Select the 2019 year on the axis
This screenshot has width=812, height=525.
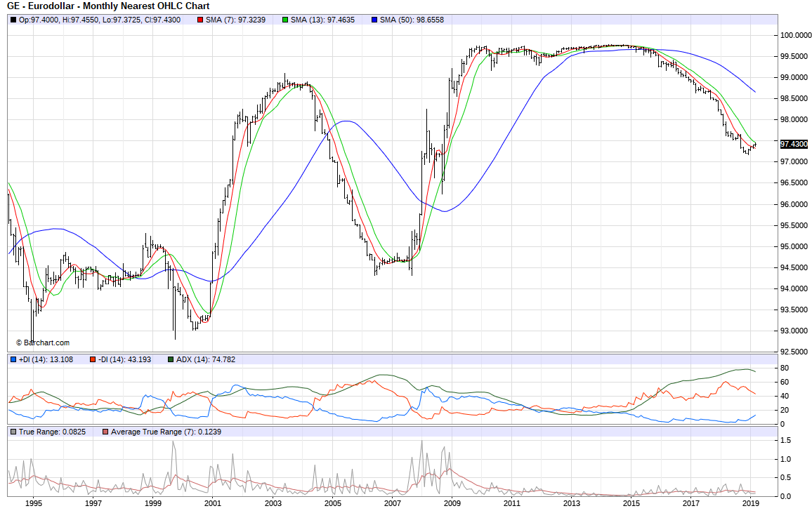[751, 503]
